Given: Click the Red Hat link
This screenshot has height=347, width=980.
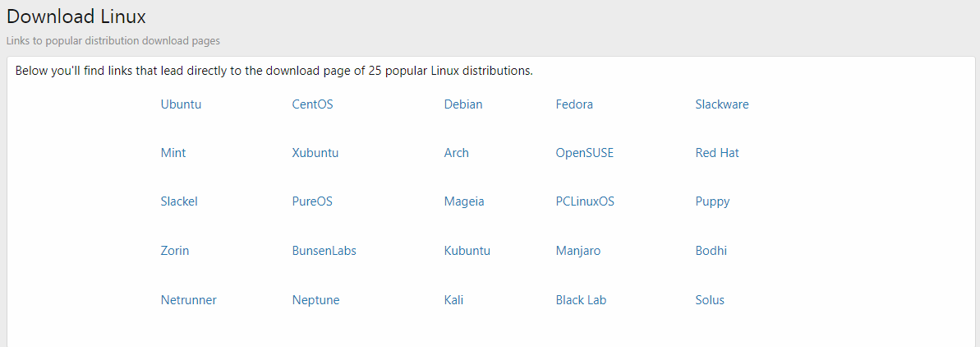Looking at the screenshot, I should pos(717,153).
